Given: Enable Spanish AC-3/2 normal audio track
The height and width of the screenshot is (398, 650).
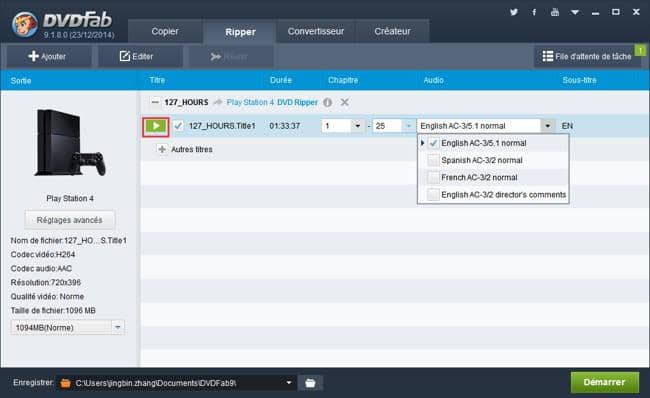Looking at the screenshot, I should (x=433, y=160).
